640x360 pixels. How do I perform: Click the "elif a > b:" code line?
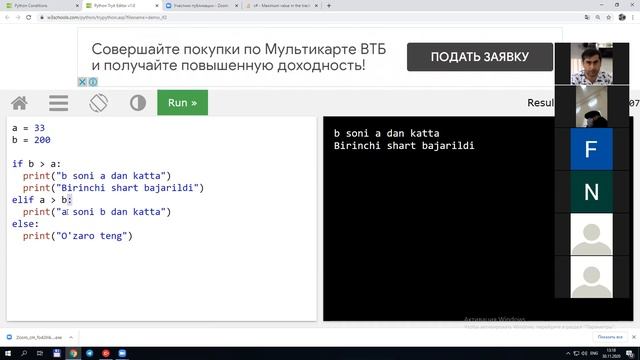[x=42, y=200]
